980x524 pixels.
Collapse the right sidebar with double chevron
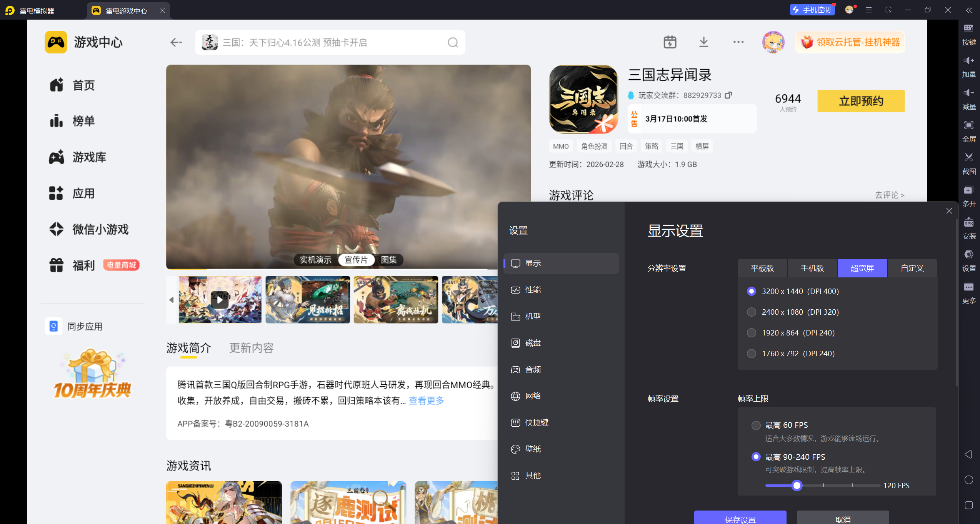coord(968,10)
